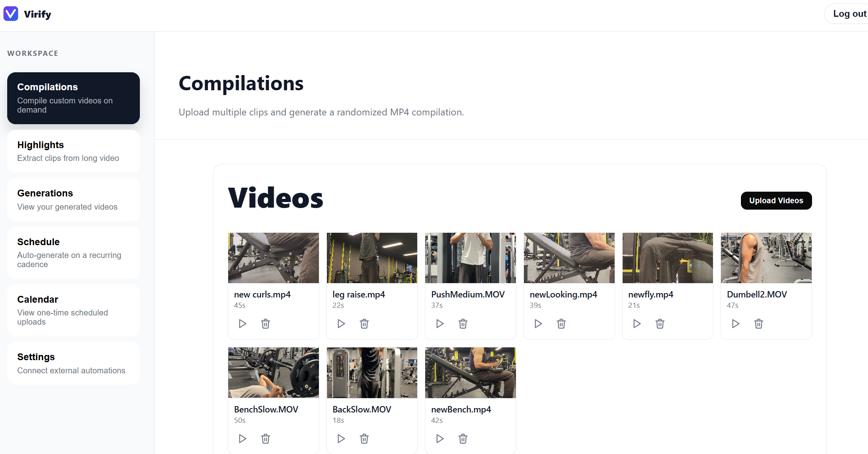The image size is (868, 454).
Task: Play the BenchSlow.MOV clip
Action: pyautogui.click(x=242, y=438)
